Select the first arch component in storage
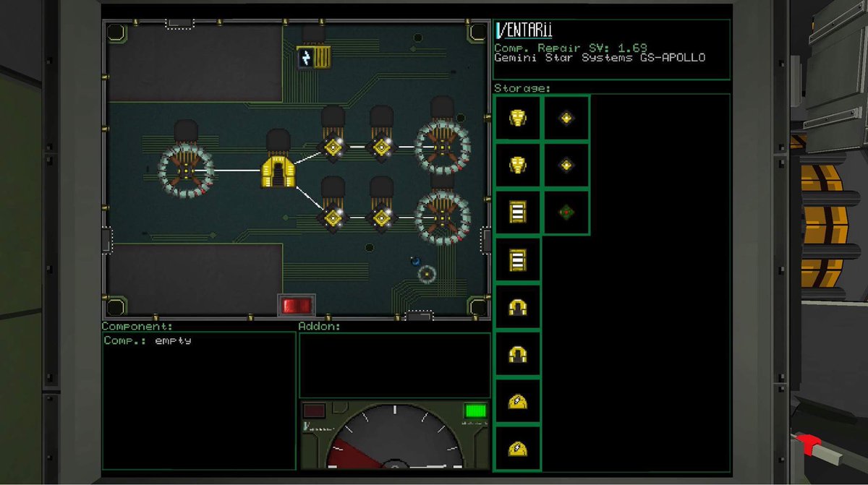868x485 pixels. (x=517, y=307)
